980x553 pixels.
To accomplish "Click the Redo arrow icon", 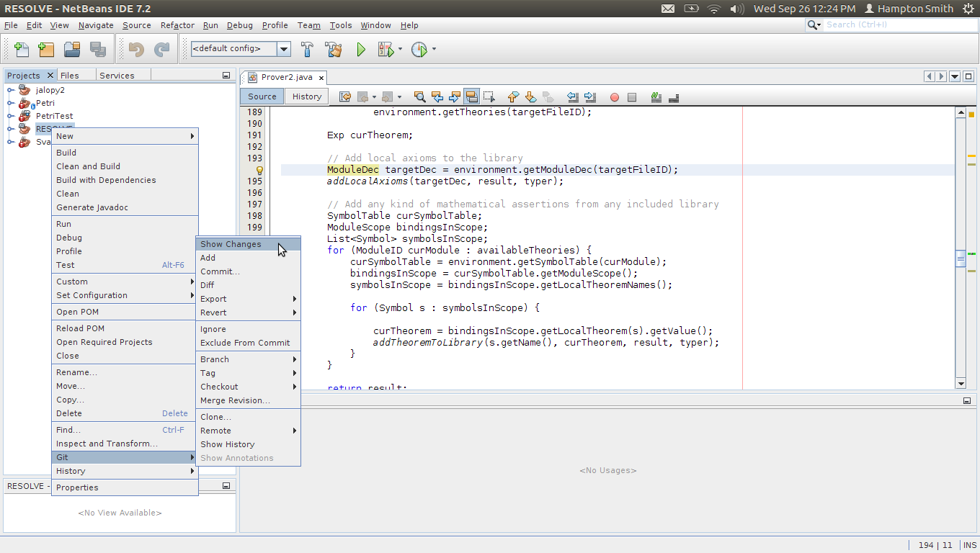I will [x=161, y=50].
